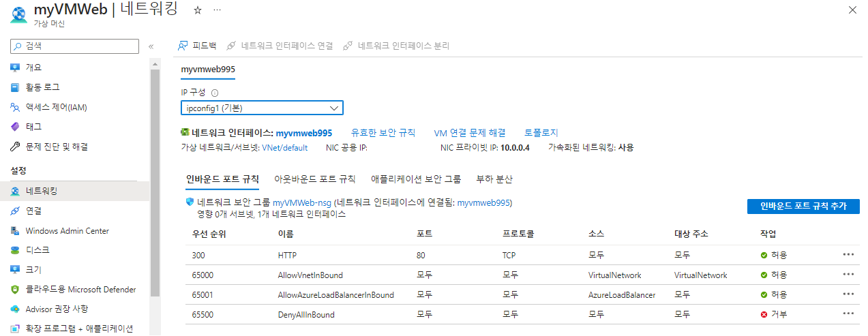
Task: Click the 개요 sidebar icon
Action: point(15,67)
